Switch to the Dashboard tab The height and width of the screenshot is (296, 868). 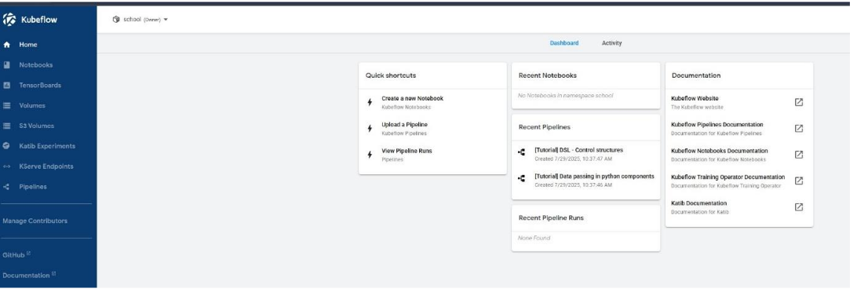pyautogui.click(x=564, y=43)
